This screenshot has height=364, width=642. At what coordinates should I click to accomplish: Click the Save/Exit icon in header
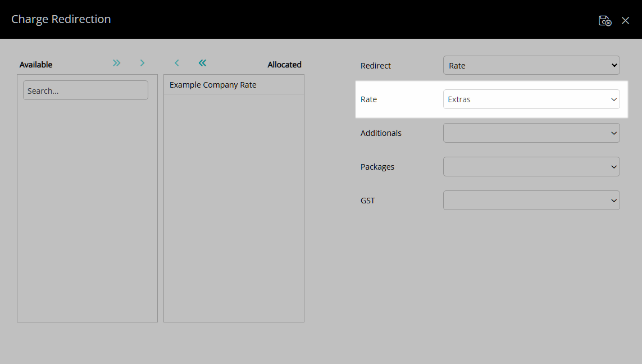pos(605,20)
